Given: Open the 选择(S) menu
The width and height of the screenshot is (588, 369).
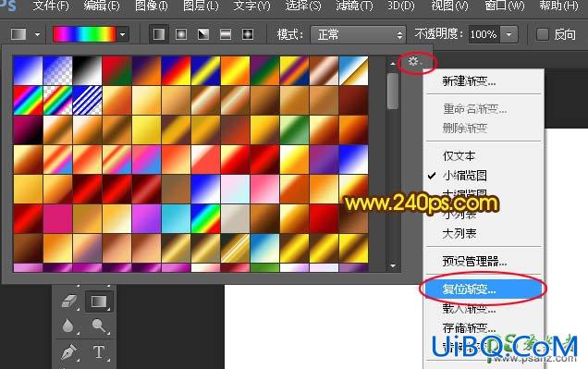Looking at the screenshot, I should click(303, 6).
